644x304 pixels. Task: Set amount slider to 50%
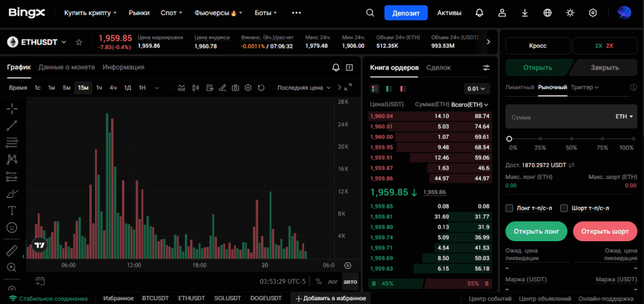point(571,139)
